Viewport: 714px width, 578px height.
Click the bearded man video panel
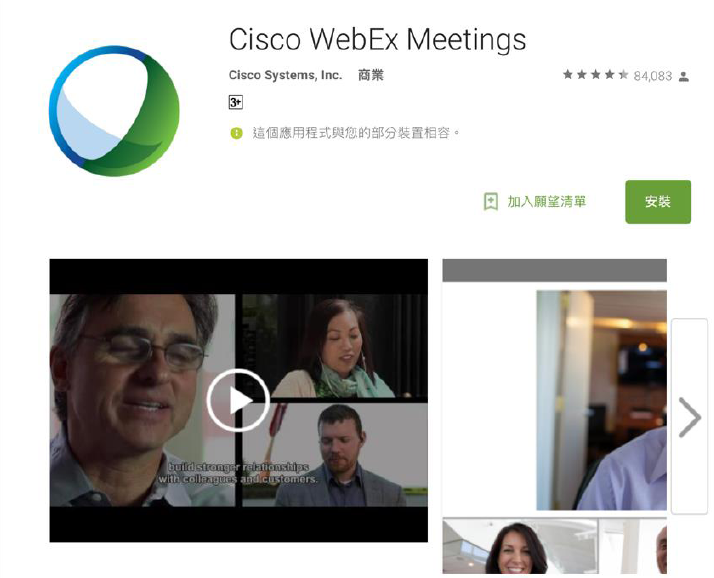tap(335, 455)
